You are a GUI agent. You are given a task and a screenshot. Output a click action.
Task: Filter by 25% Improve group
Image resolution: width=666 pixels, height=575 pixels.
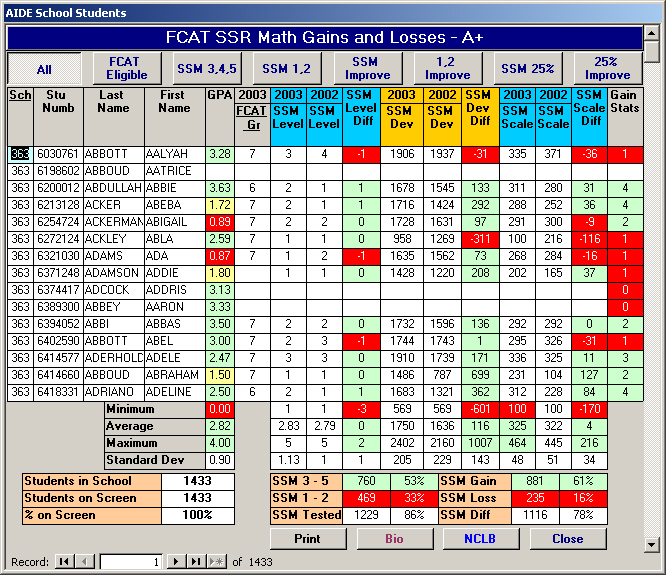607,69
